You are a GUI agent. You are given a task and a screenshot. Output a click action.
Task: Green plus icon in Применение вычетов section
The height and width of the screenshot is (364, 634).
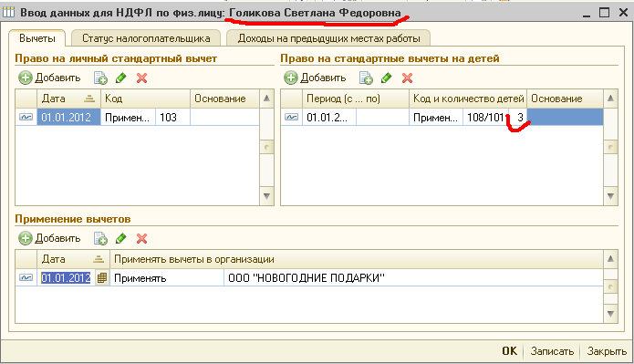click(25, 238)
